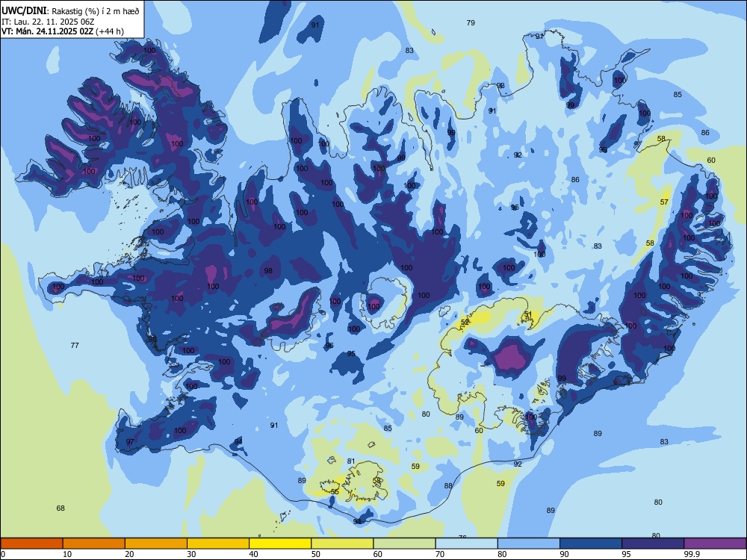Image resolution: width=747 pixels, height=560 pixels.
Task: Click the legend scale label 20
Action: (129, 554)
